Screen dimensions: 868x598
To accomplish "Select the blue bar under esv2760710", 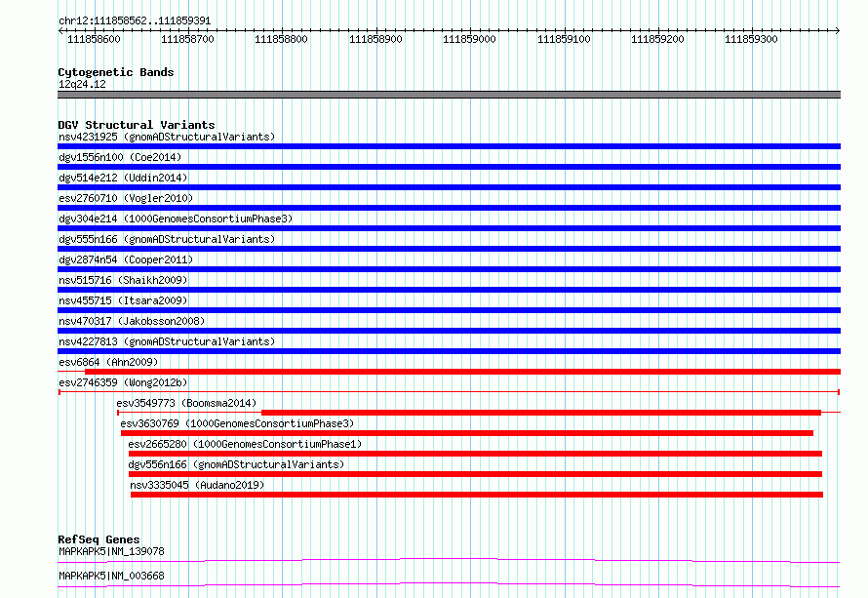I will (x=449, y=208).
